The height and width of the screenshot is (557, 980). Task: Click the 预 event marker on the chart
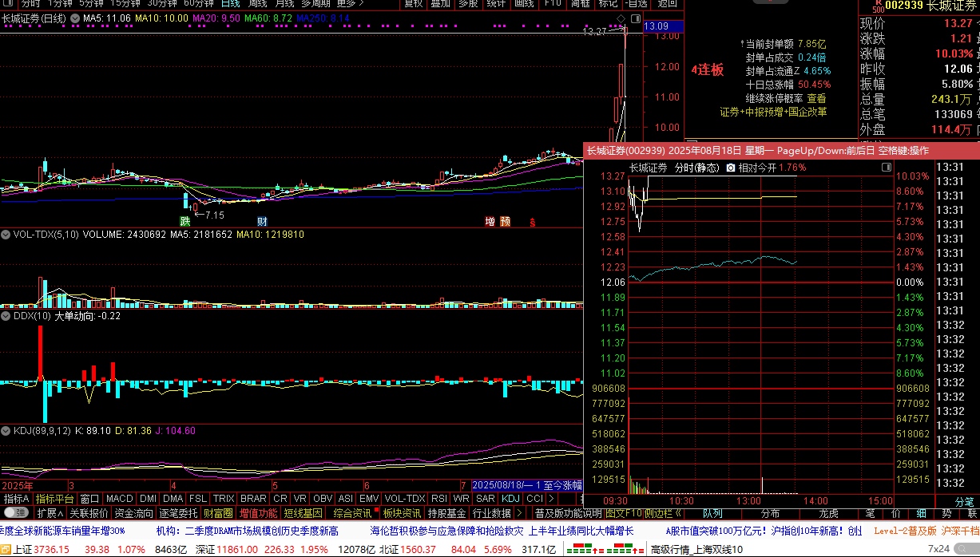pos(505,221)
